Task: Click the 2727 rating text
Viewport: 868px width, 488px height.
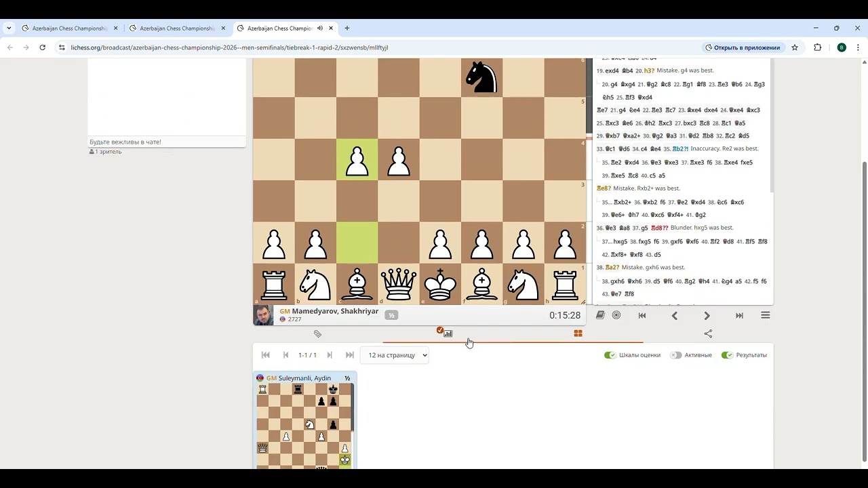Action: point(294,319)
